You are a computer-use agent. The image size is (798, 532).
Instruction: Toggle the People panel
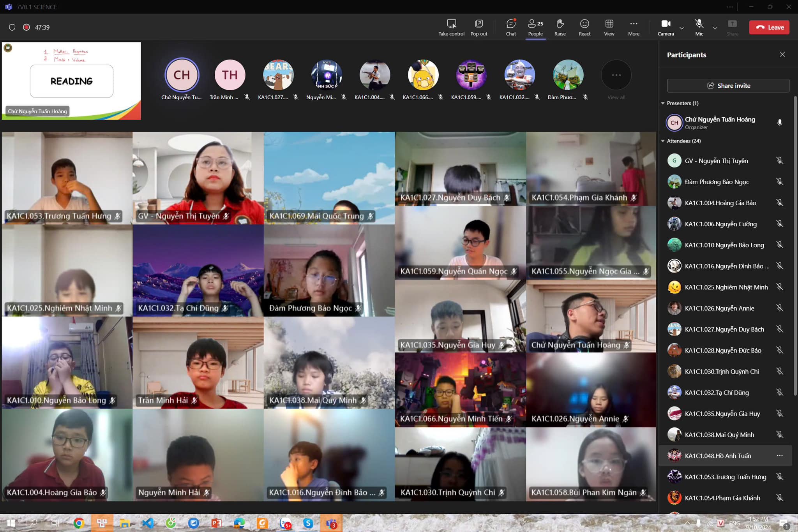point(535,27)
